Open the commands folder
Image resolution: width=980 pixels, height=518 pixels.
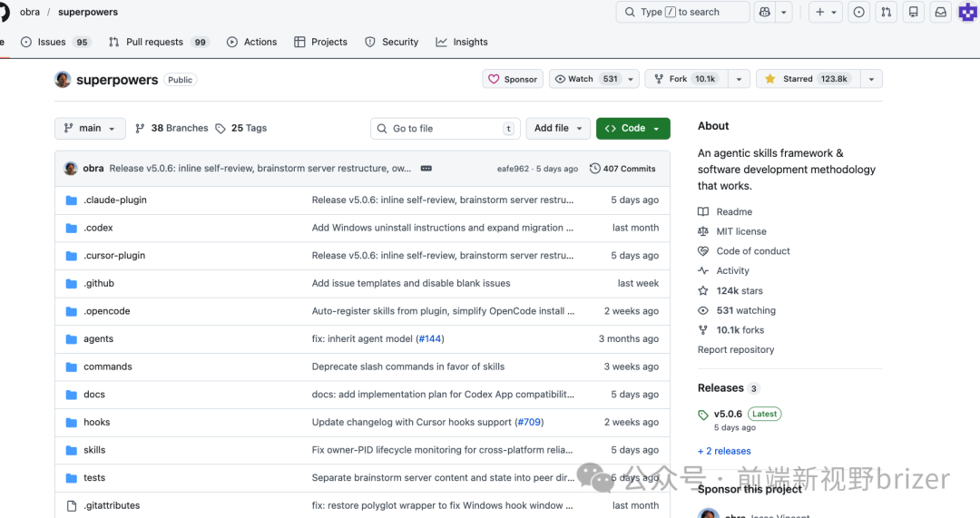point(107,367)
